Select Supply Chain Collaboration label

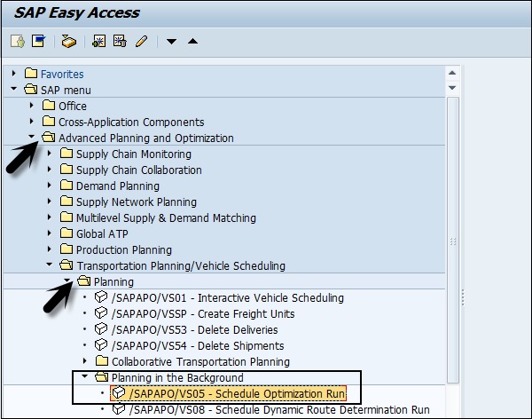[139, 170]
